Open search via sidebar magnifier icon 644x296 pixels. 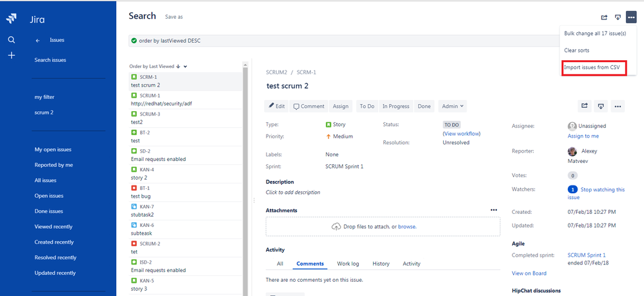point(12,40)
